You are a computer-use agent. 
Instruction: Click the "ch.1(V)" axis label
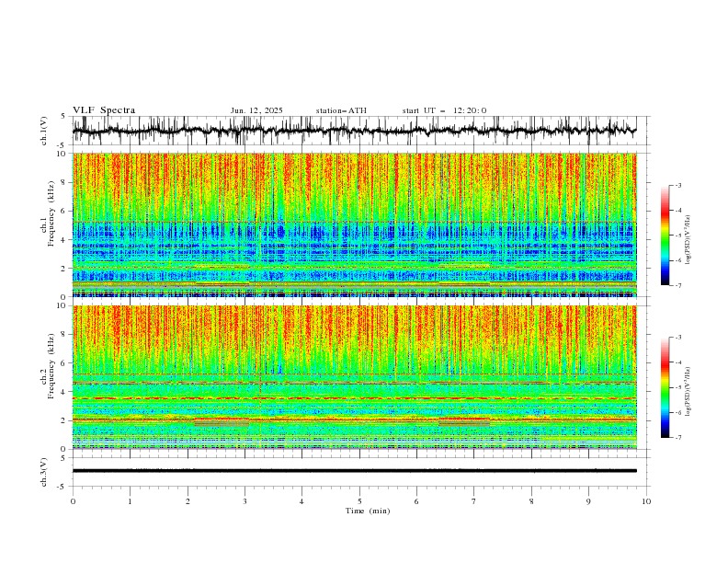click(44, 131)
